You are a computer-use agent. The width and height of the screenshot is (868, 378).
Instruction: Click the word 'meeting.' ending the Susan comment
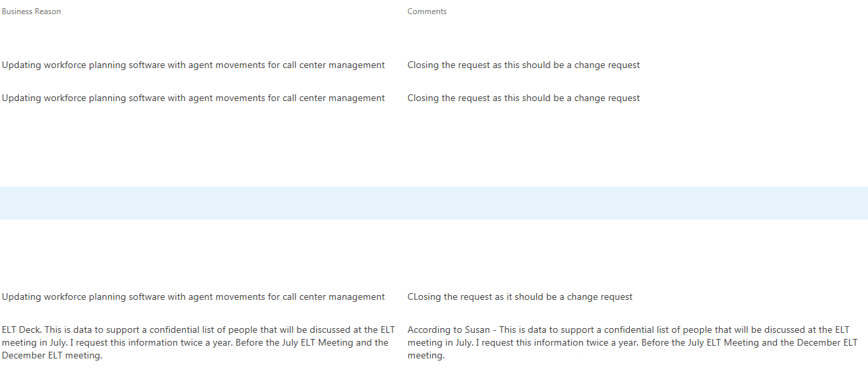click(426, 356)
